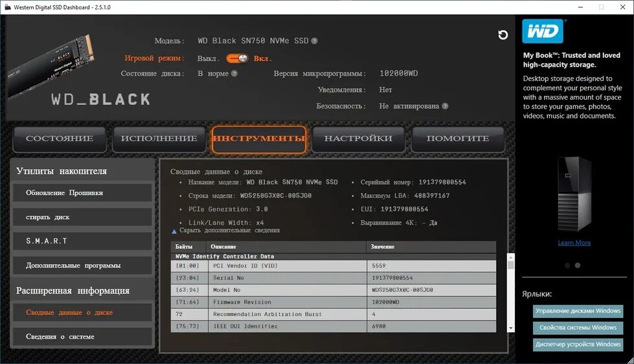
Task: Select 'Recommendation Arbitration Burst' row
Action: (x=333, y=314)
